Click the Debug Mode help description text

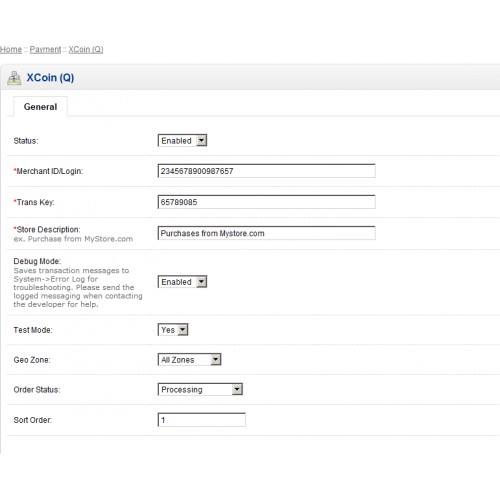point(78,287)
